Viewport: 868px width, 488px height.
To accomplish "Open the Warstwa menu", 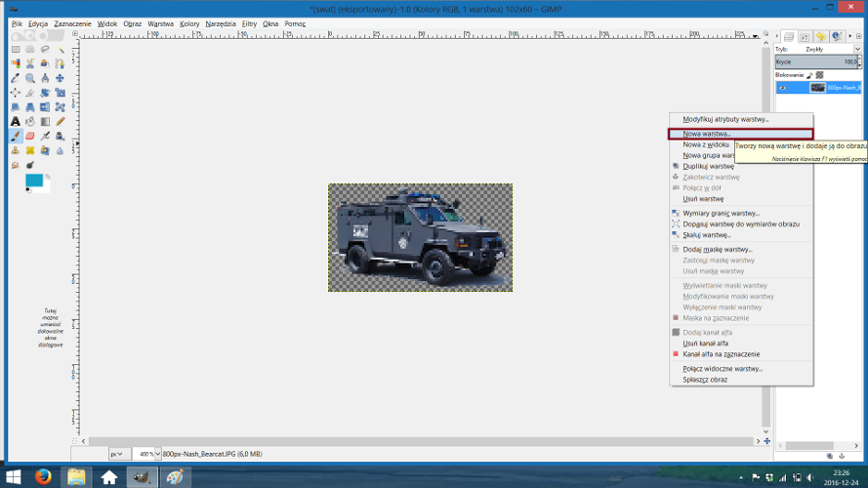I will pos(160,23).
